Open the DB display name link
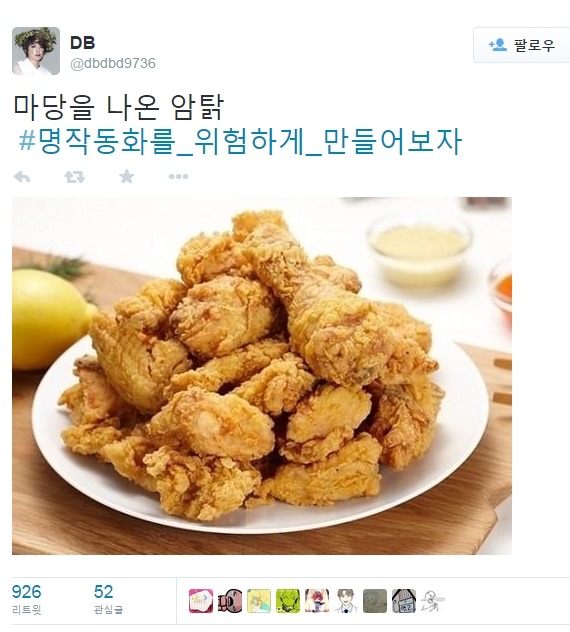 (x=83, y=43)
